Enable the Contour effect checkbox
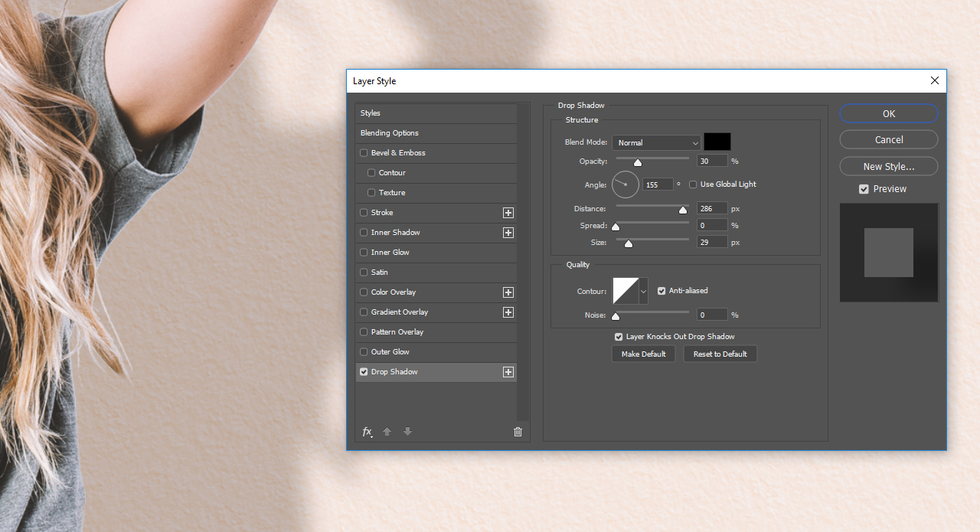 371,173
